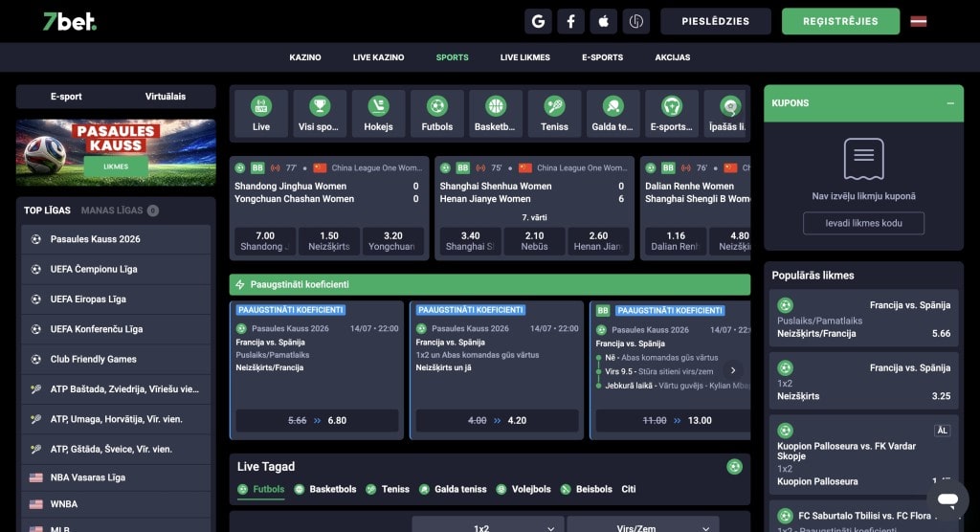The width and height of the screenshot is (980, 532).
Task: Click the lightning icon in Paaugstināti koeficienti bar
Action: pyautogui.click(x=240, y=284)
